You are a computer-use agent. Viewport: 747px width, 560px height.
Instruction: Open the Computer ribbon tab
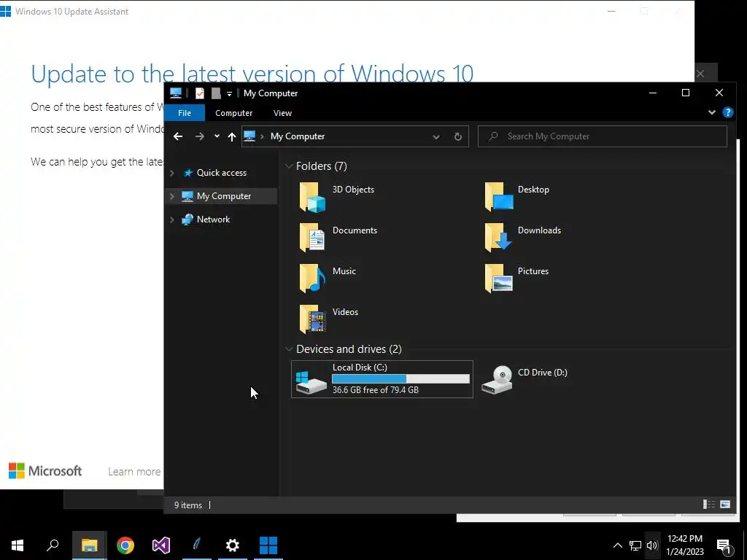[234, 113]
